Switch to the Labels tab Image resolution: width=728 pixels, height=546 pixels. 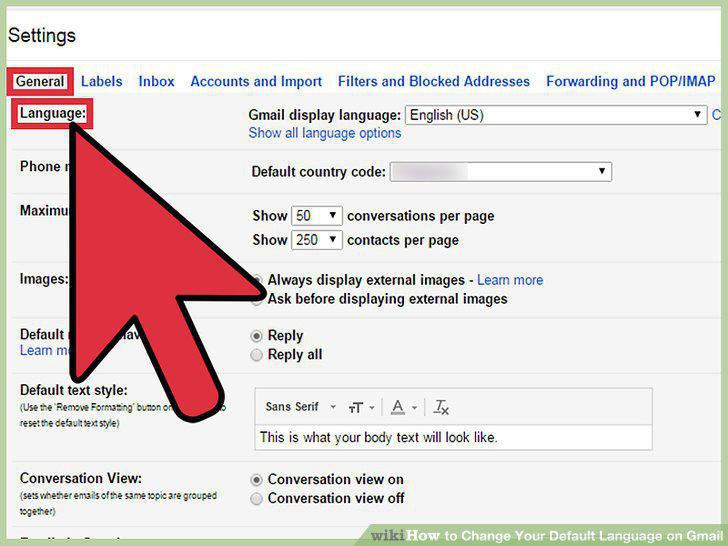tap(102, 81)
